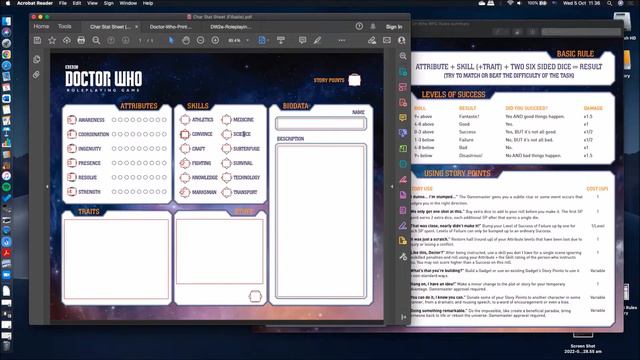Select the highlighter pen tool
The width and height of the screenshot is (640, 360).
click(317, 40)
